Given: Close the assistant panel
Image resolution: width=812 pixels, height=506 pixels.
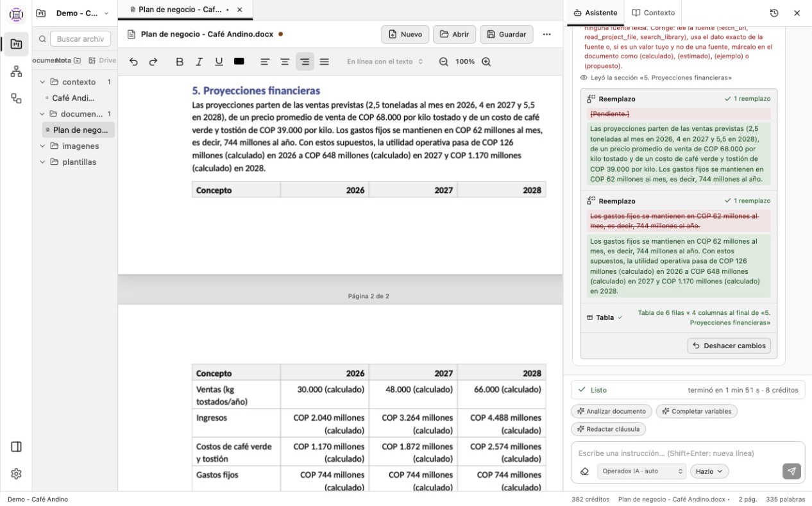Looking at the screenshot, I should pos(797,13).
